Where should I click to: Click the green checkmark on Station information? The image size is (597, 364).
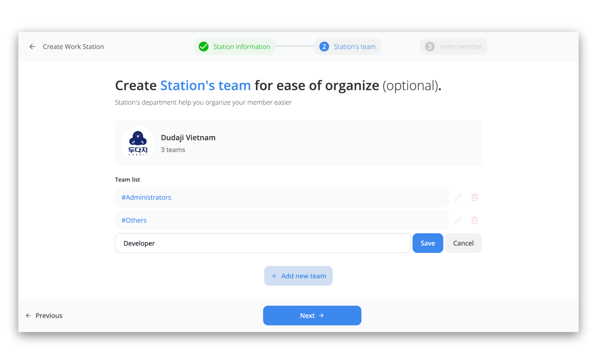tap(204, 47)
